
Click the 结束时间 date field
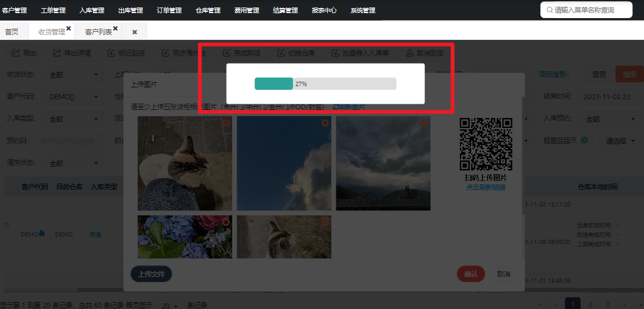click(x=610, y=97)
